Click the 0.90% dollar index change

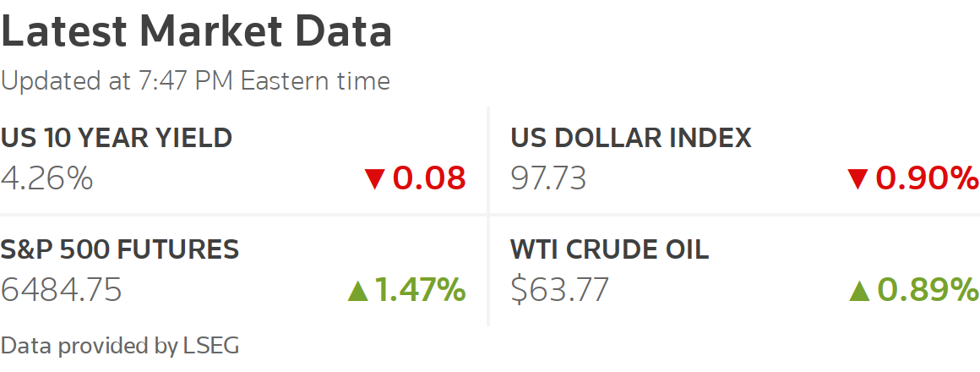[927, 178]
